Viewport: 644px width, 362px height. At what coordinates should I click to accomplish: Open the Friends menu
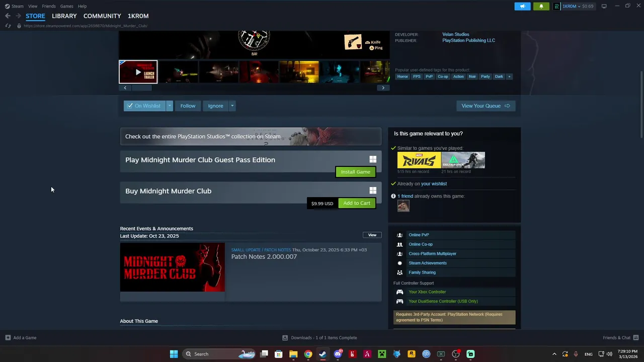tap(49, 6)
